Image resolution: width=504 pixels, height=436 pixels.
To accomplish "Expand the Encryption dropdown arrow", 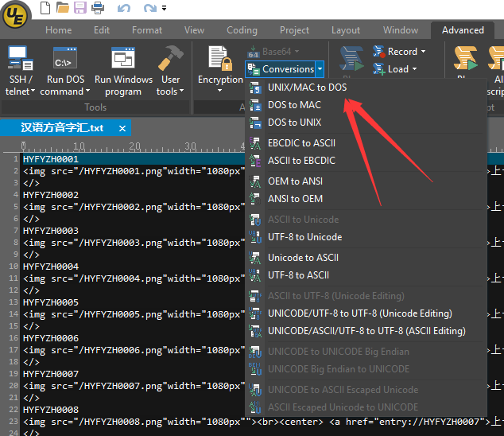I will pyautogui.click(x=220, y=91).
